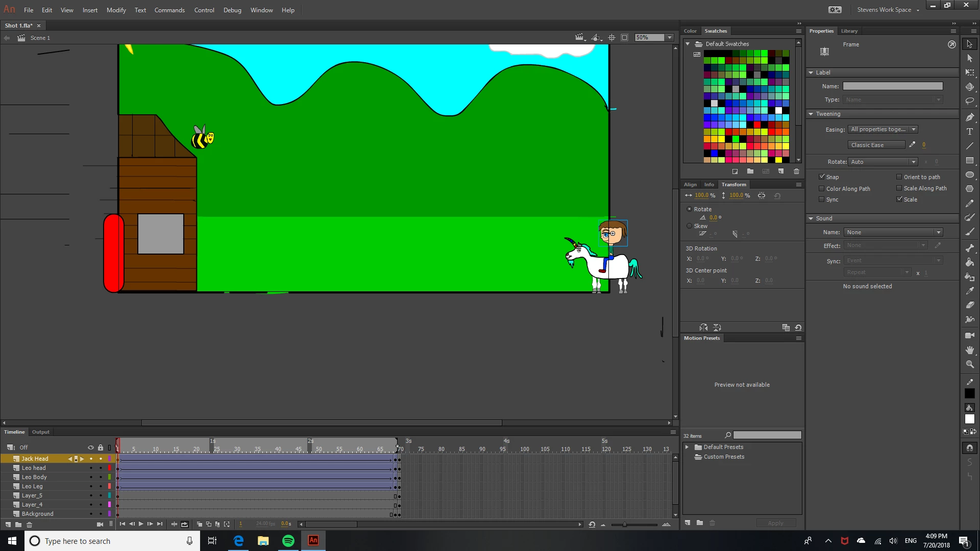Click the black fill color swatch
The height and width of the screenshot is (551, 980).
[970, 393]
